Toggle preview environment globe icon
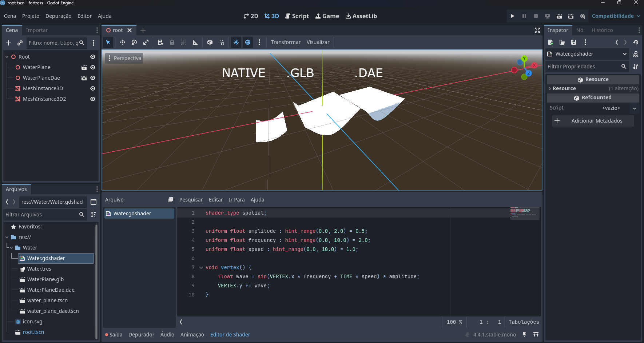 (248, 43)
